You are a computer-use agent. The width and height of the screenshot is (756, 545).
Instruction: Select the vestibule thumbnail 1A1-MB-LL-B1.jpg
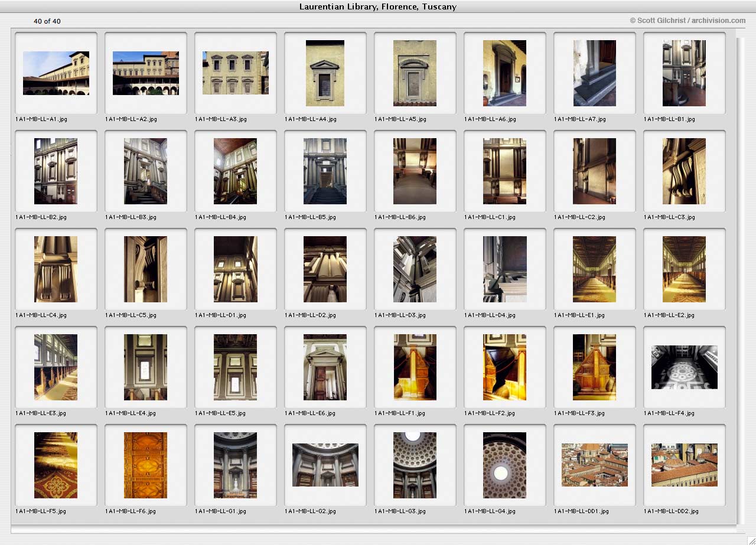[x=685, y=73]
